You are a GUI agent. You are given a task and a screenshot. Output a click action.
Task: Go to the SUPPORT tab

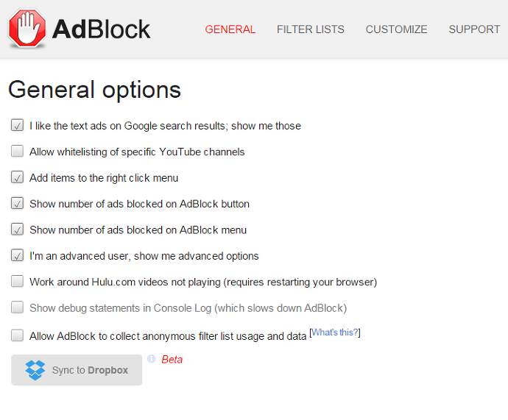(x=474, y=29)
